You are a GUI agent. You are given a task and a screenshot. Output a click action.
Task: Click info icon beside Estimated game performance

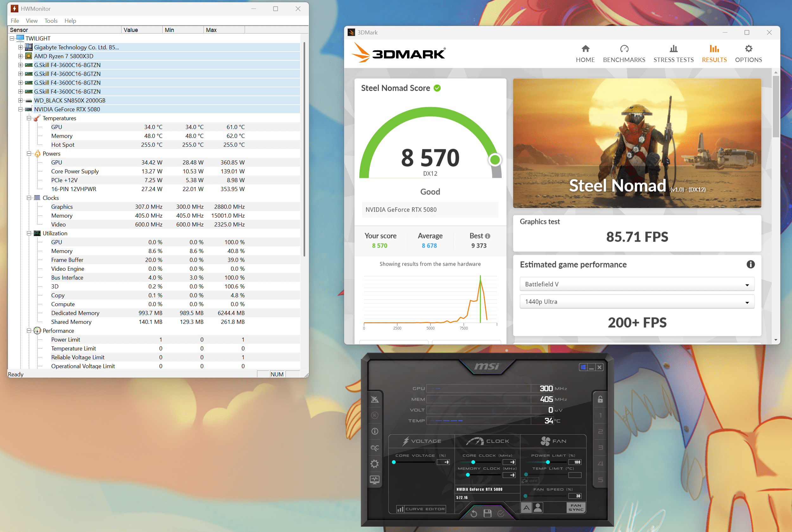(750, 264)
